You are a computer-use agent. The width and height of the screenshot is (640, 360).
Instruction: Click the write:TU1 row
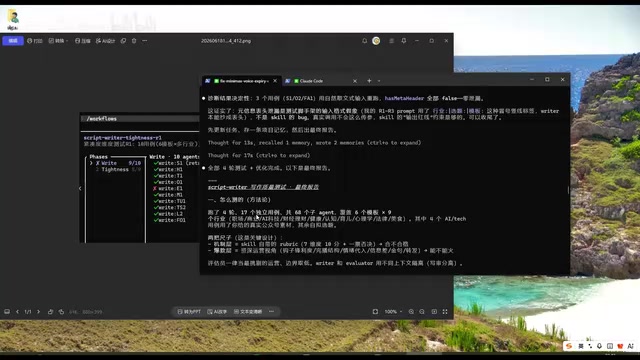[x=170, y=201]
